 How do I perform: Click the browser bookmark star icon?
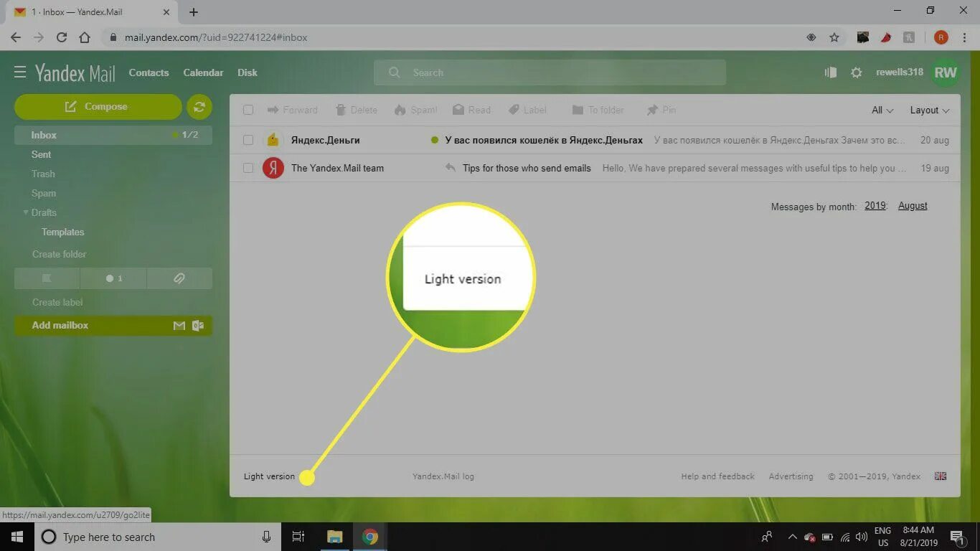point(834,37)
